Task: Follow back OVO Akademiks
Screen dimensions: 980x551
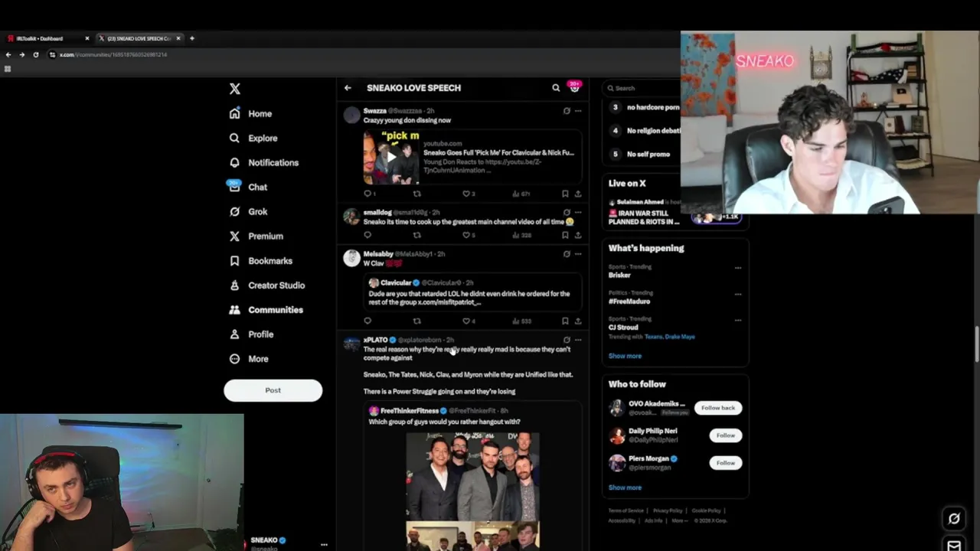Action: point(718,408)
